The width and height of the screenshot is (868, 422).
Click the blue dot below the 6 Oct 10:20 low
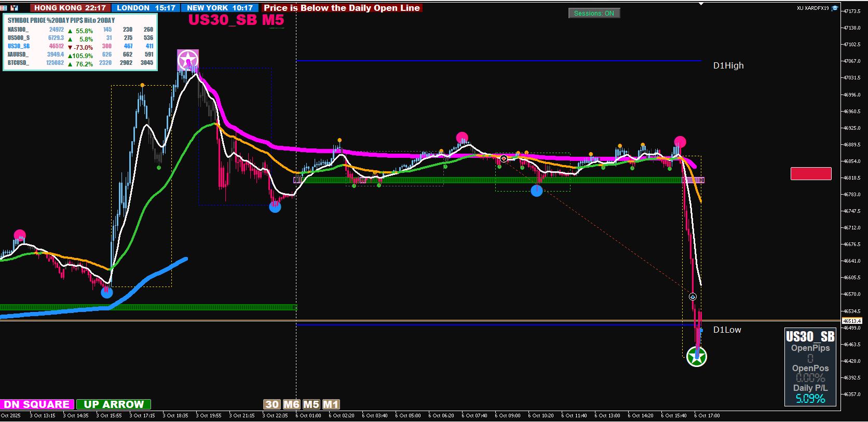point(537,190)
